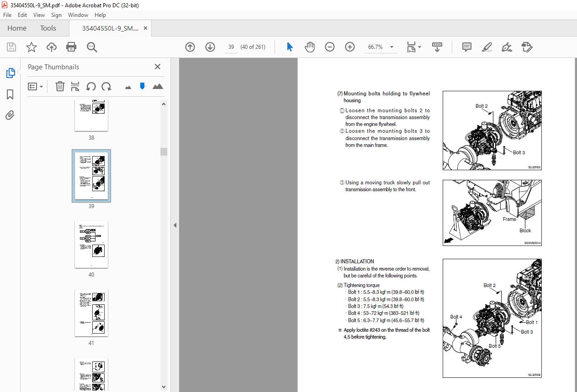Go to previous page arrow
The image size is (577, 392).
pos(190,47)
